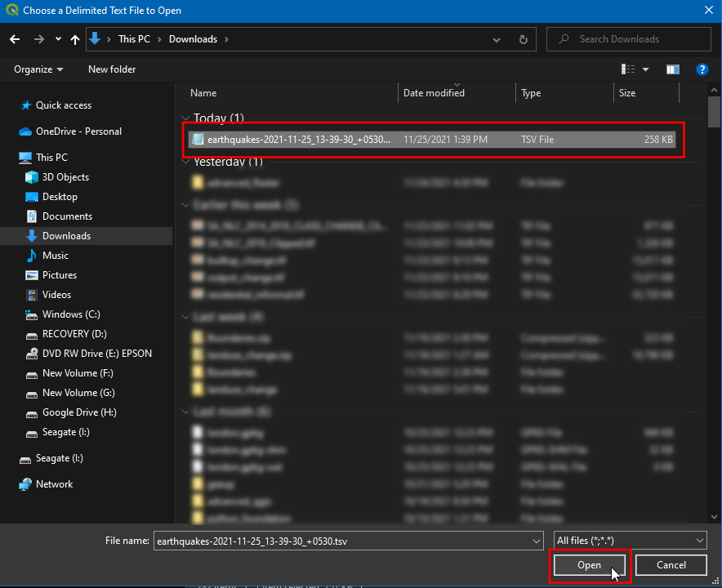Open the Organize menu

tap(38, 69)
